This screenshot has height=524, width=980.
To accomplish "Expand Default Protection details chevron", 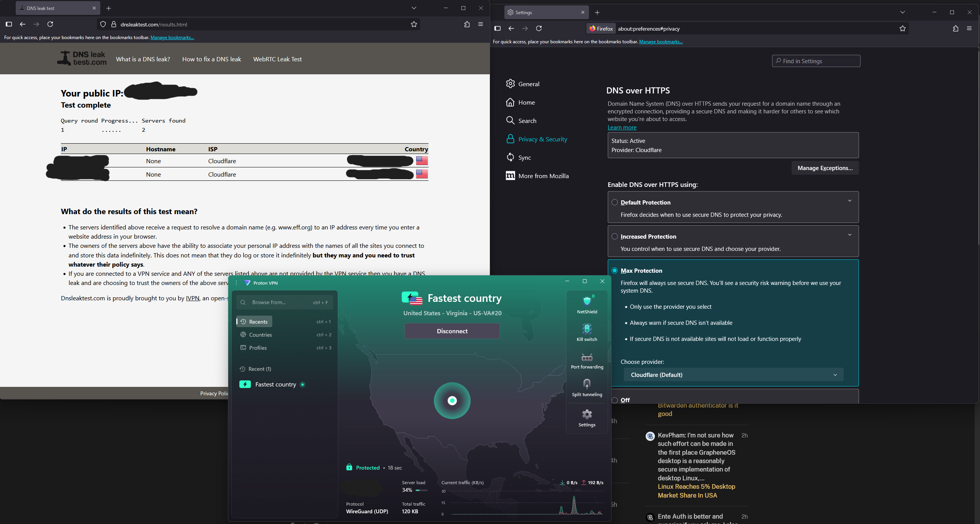I will tap(849, 201).
